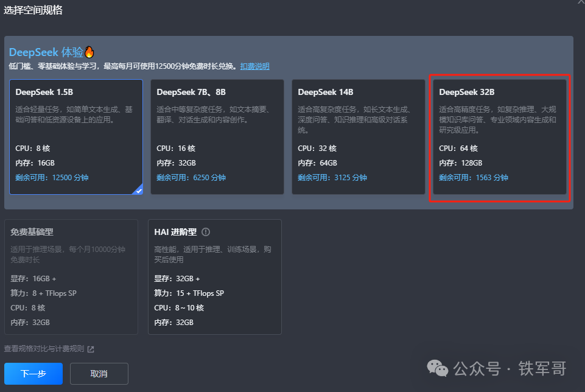
Task: Select the DeepSeek 7B、8B spec card
Action: point(217,137)
